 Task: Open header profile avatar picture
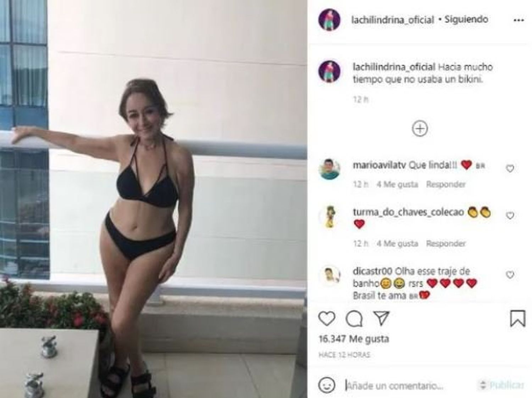(329, 20)
